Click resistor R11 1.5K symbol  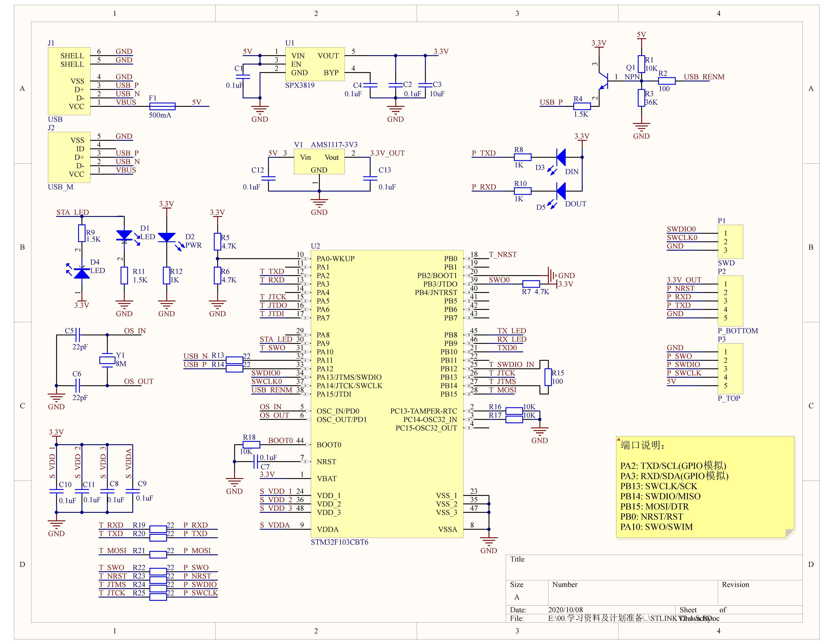124,276
